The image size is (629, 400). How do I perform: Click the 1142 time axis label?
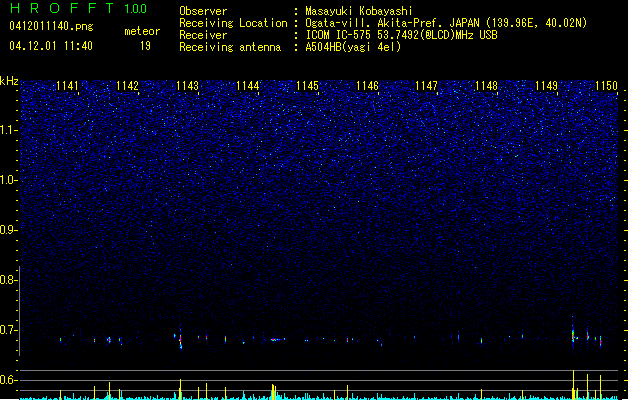127,86
